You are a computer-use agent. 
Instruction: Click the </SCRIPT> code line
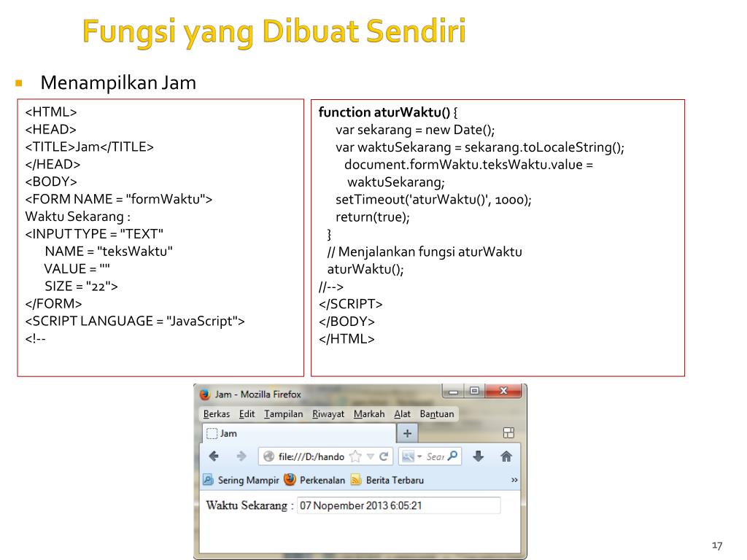351,304
